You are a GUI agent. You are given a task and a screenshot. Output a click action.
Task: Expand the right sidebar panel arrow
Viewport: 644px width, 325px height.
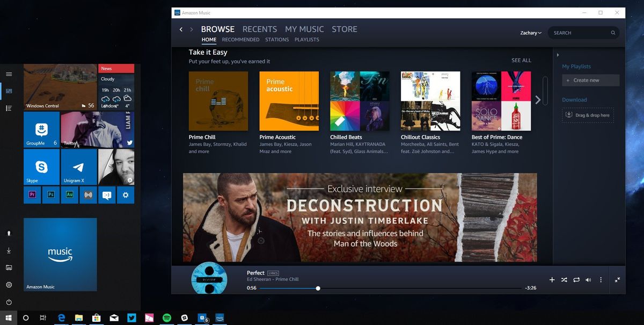pyautogui.click(x=558, y=54)
